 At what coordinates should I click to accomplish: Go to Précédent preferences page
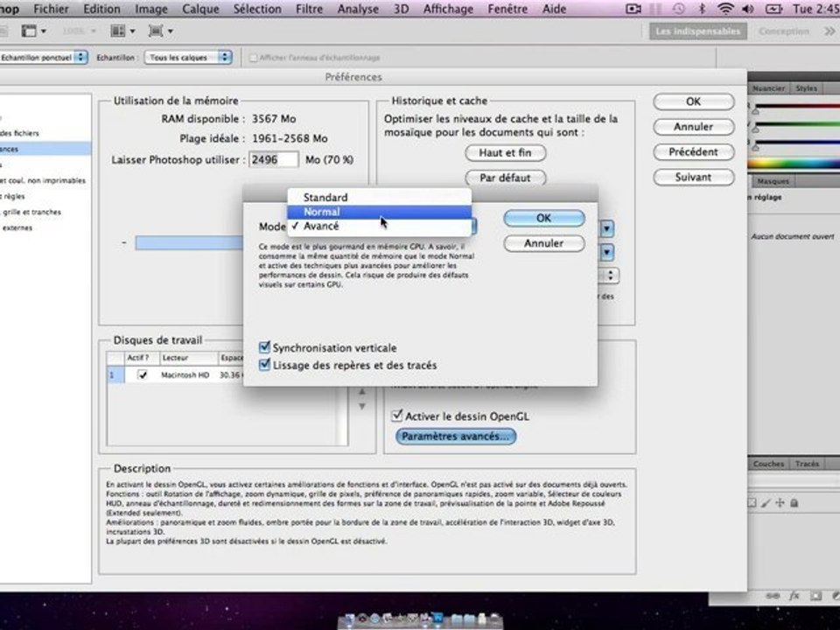[x=693, y=152]
